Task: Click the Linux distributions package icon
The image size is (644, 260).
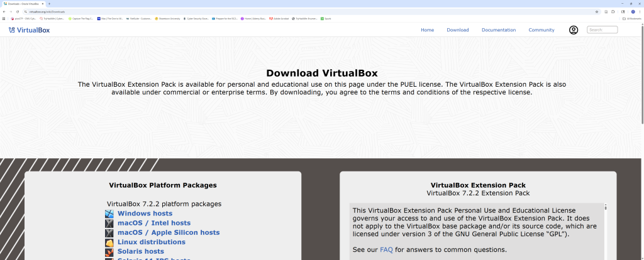Action: coord(109,242)
